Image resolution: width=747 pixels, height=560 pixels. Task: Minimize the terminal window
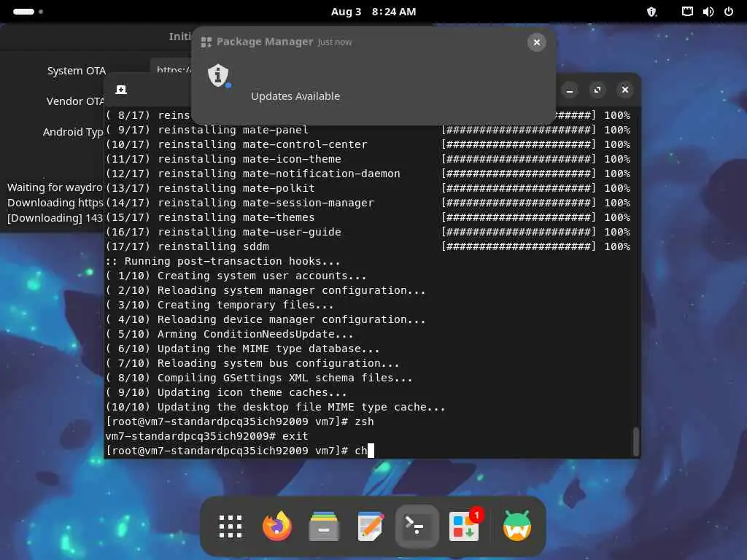pos(569,90)
